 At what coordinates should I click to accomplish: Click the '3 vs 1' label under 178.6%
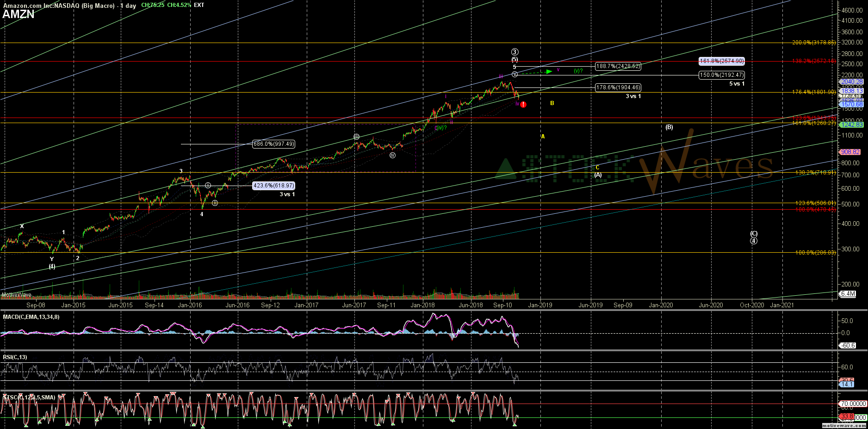pyautogui.click(x=633, y=96)
